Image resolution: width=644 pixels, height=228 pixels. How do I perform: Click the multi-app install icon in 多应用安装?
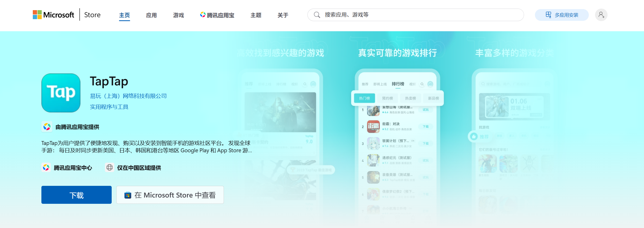548,15
